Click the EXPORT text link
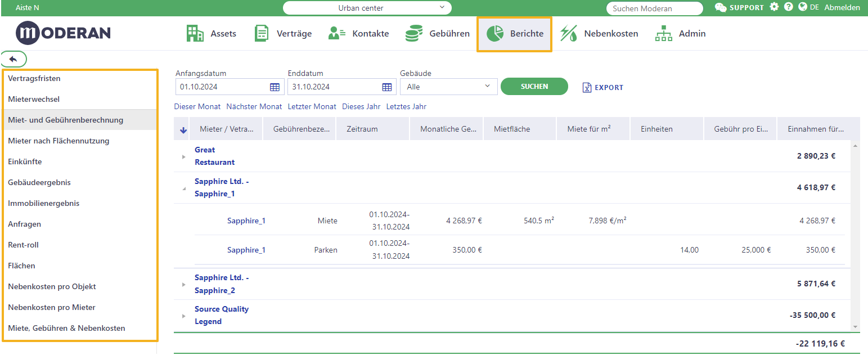 click(609, 88)
